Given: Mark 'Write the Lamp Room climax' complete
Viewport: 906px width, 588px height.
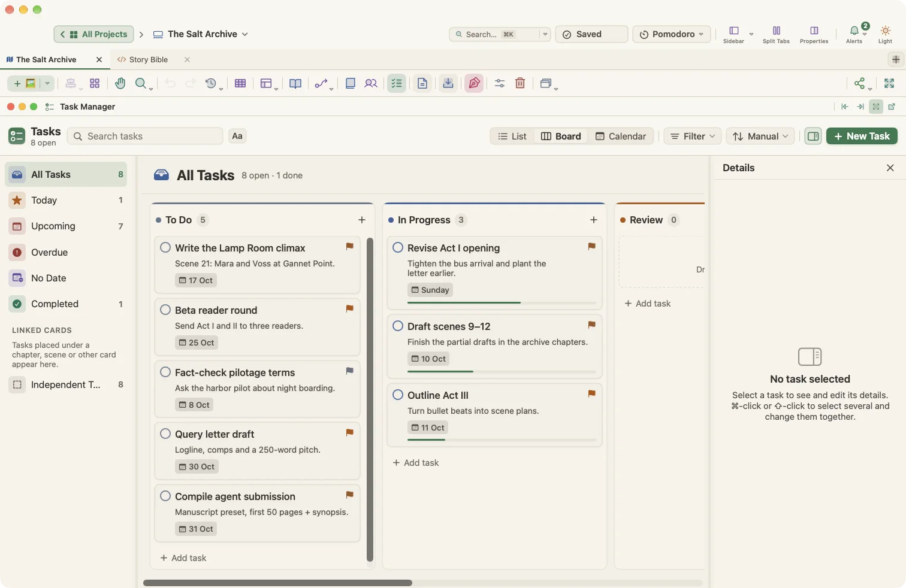Looking at the screenshot, I should pos(165,247).
